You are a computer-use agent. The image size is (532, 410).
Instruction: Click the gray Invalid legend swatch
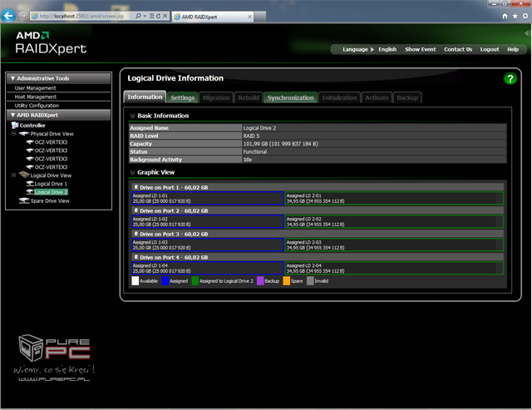[310, 281]
